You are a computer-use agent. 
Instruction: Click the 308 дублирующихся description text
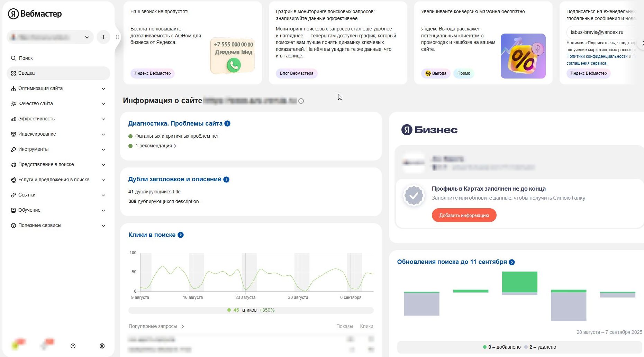point(163,201)
